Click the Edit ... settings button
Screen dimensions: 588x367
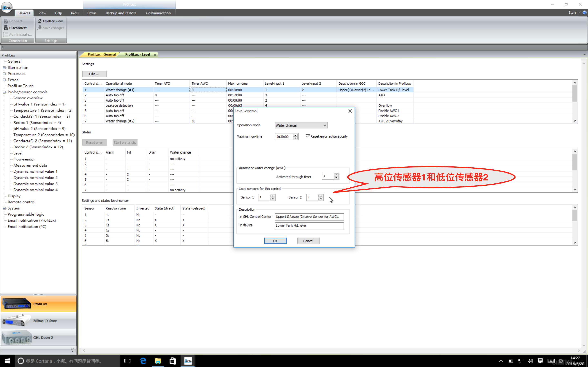click(x=94, y=74)
